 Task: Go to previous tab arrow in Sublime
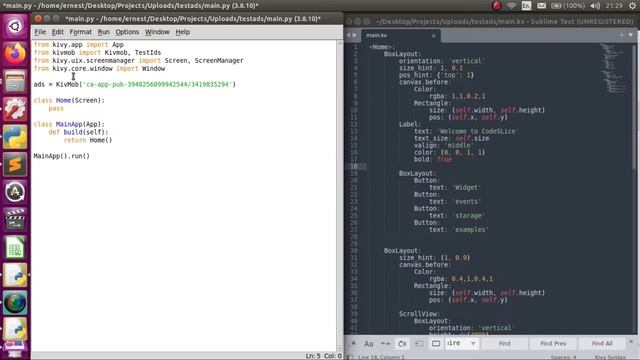349,35
